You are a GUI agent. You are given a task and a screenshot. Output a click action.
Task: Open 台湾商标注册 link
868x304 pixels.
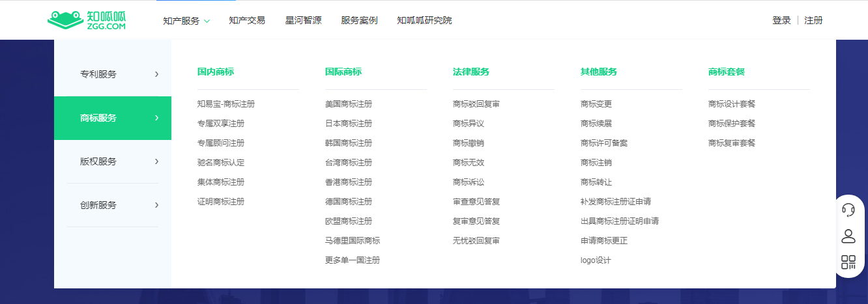[349, 163]
